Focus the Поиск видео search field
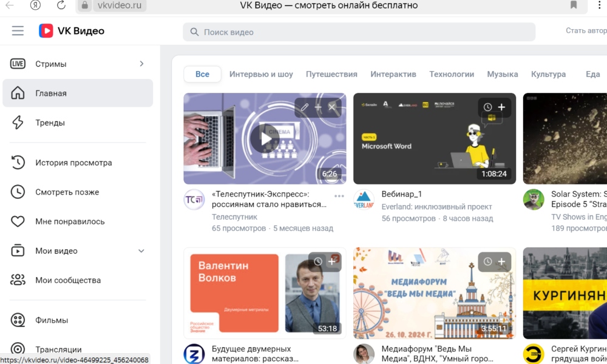The image size is (607, 364). [x=359, y=32]
